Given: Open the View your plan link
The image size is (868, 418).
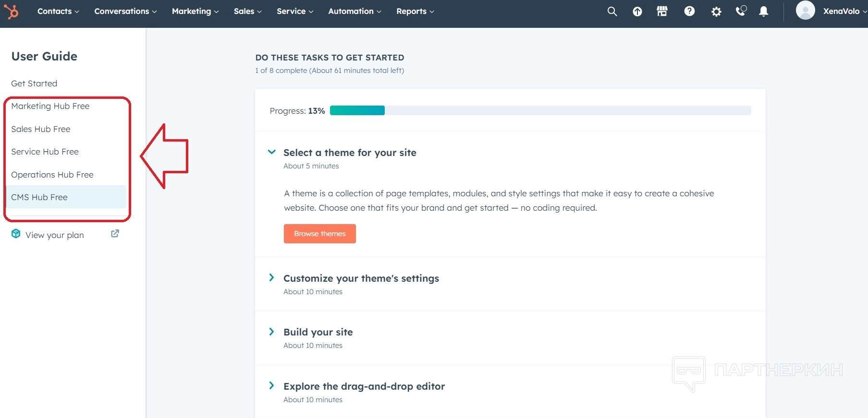Looking at the screenshot, I should click(x=54, y=235).
